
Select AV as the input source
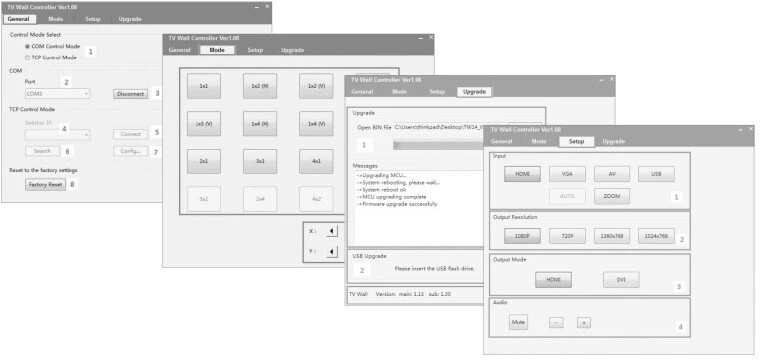[612, 174]
